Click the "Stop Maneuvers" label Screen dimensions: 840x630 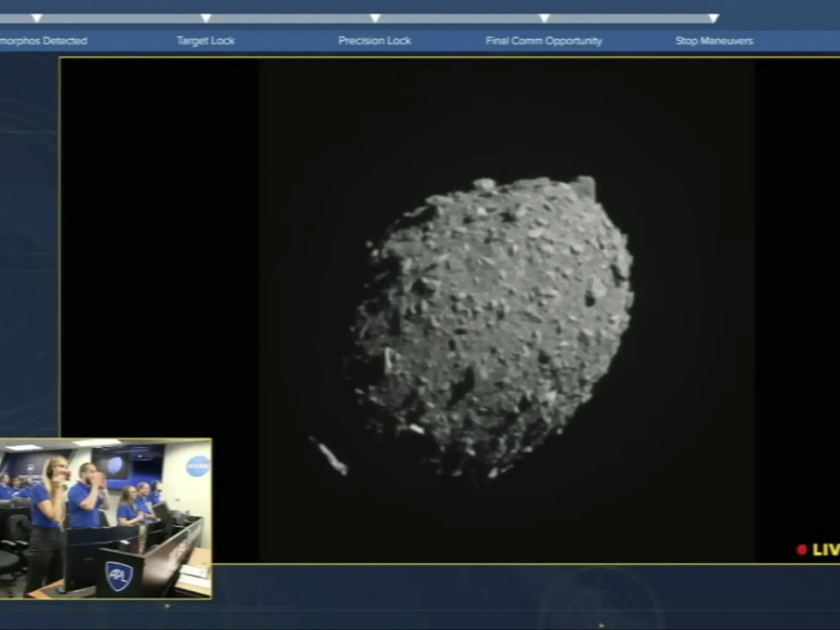tap(714, 40)
